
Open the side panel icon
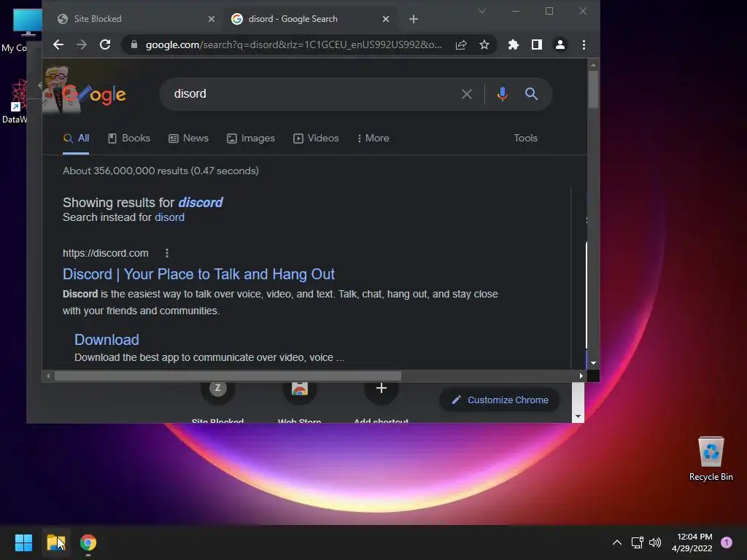[537, 44]
